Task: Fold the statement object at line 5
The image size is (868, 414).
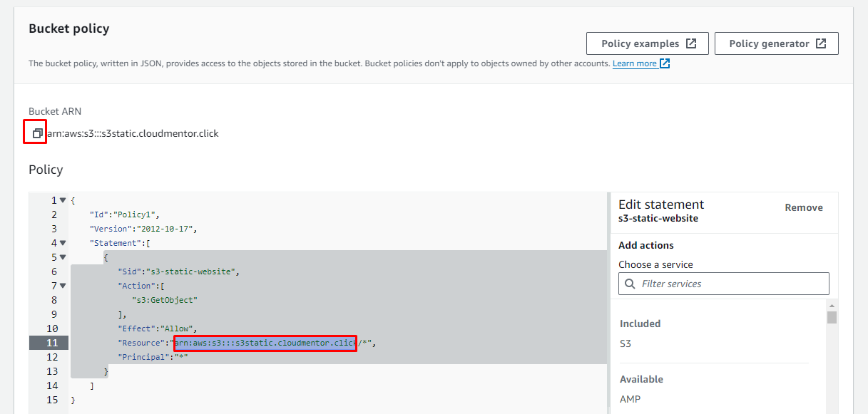Action: click(x=63, y=257)
